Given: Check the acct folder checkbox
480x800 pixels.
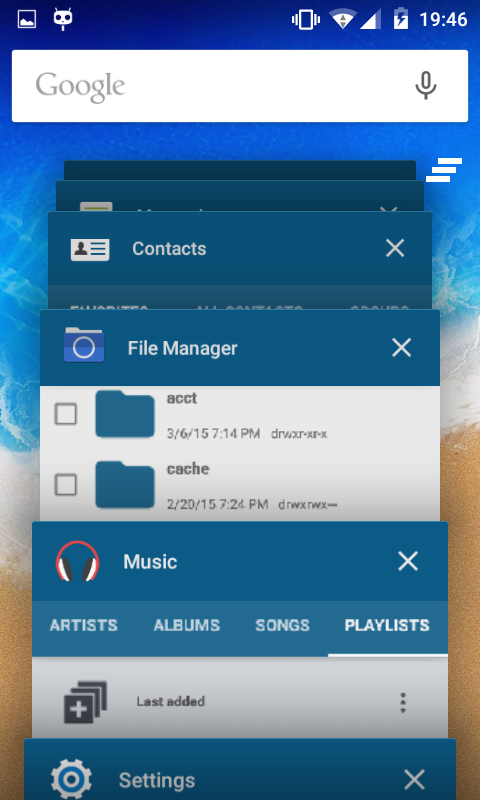Looking at the screenshot, I should (66, 414).
